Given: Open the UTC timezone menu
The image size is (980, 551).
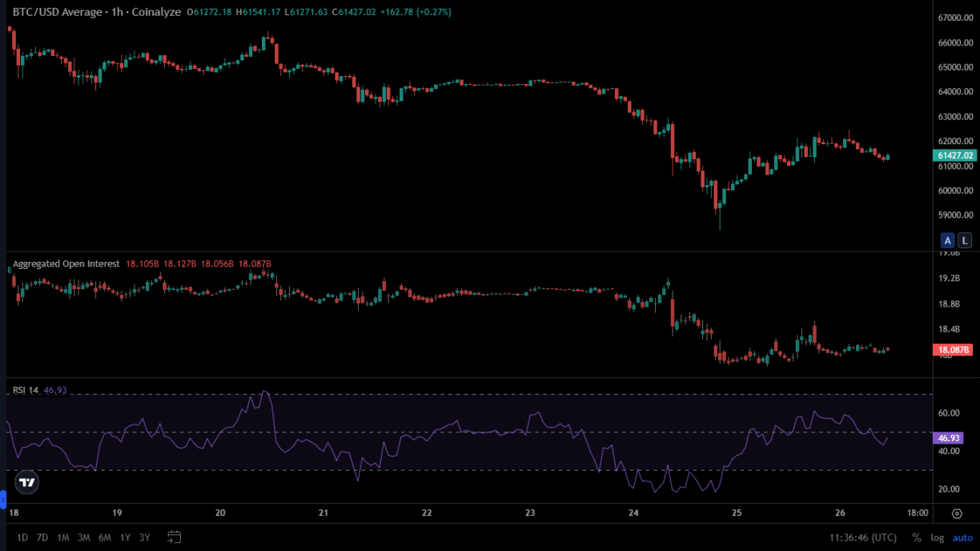Looking at the screenshot, I should coord(862,537).
